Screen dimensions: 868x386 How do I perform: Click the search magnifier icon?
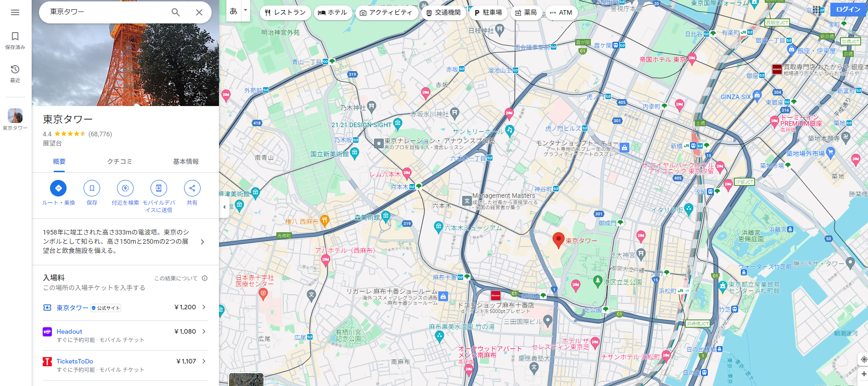click(175, 12)
